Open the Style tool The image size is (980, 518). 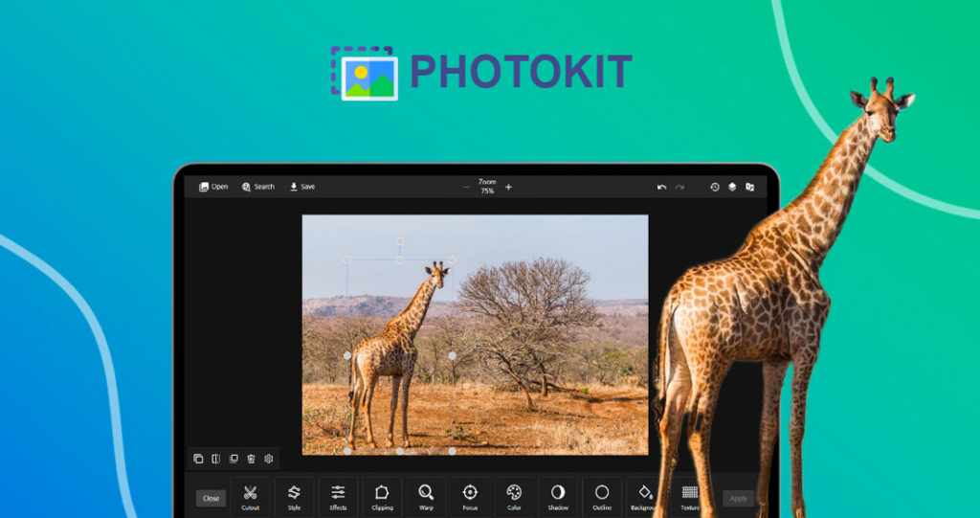tap(294, 494)
